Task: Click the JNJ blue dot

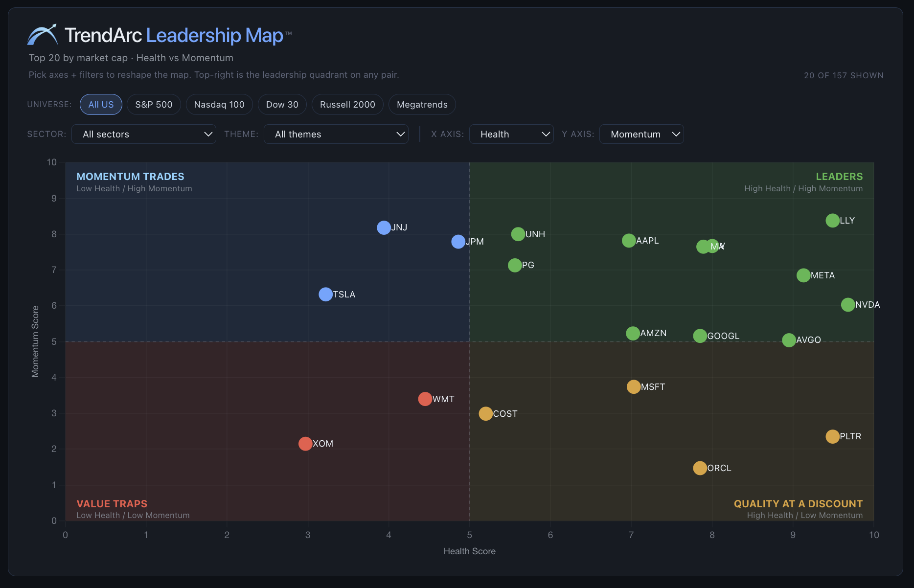Action: pyautogui.click(x=384, y=227)
